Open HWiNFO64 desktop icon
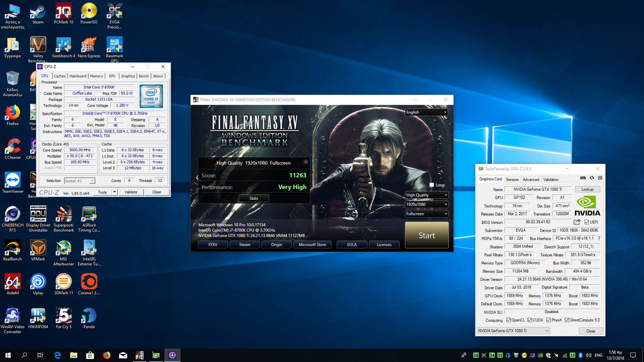 [38, 318]
